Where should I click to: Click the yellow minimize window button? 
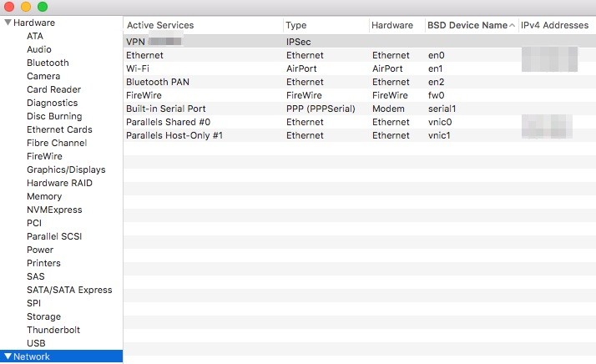(x=26, y=6)
